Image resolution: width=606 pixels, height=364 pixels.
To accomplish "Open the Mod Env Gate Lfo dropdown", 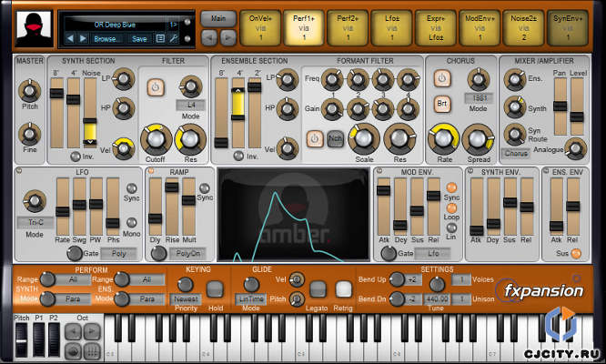I will 433,254.
